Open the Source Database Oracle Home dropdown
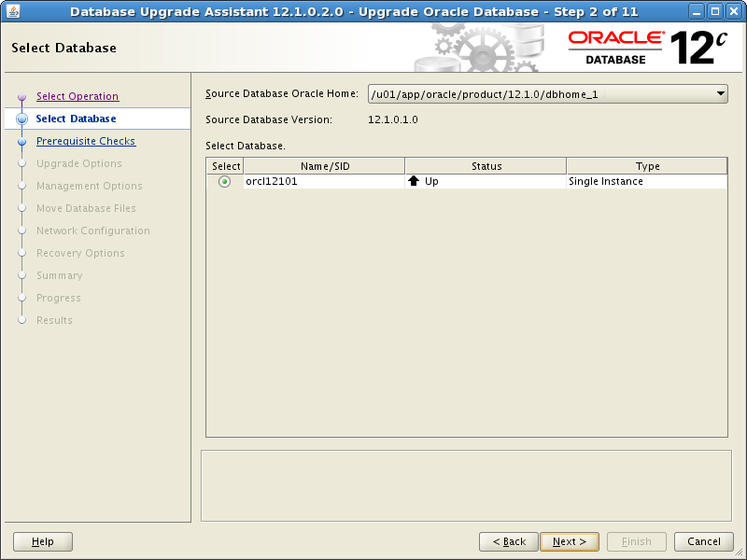Image resolution: width=747 pixels, height=560 pixels. point(547,93)
